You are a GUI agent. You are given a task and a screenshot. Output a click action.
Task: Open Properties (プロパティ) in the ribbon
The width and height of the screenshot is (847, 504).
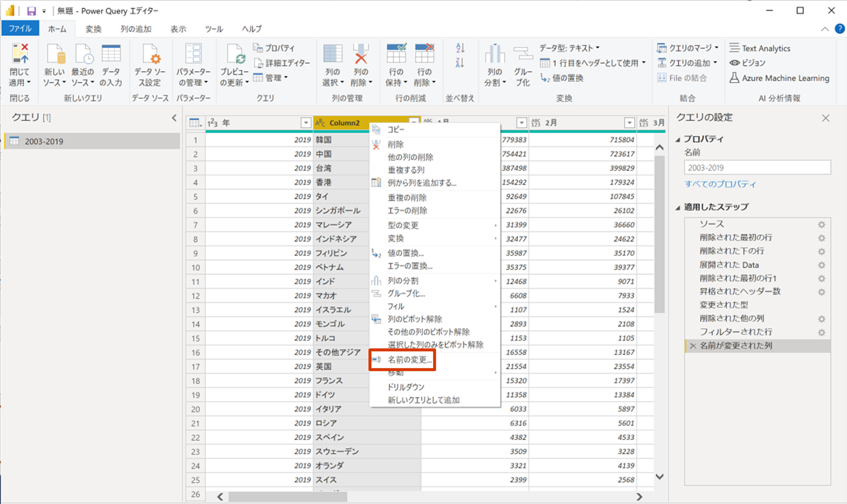[274, 48]
